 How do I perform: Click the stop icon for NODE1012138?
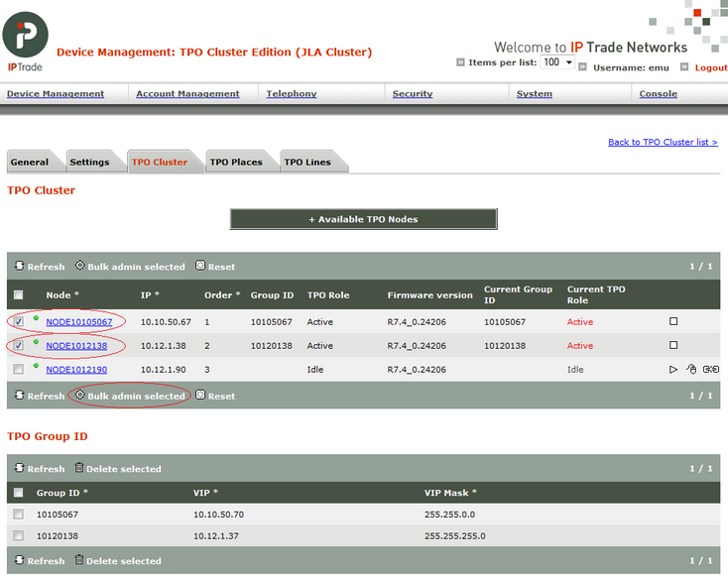tap(673, 345)
